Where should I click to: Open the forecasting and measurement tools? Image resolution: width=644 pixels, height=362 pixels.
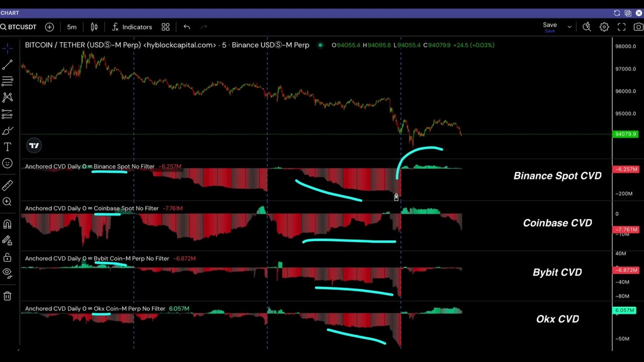click(7, 114)
